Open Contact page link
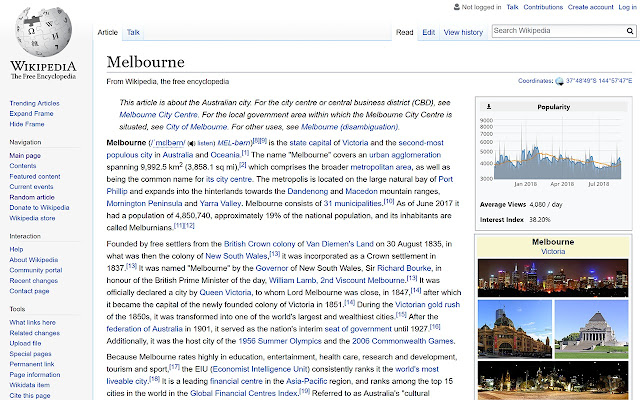 (29, 291)
